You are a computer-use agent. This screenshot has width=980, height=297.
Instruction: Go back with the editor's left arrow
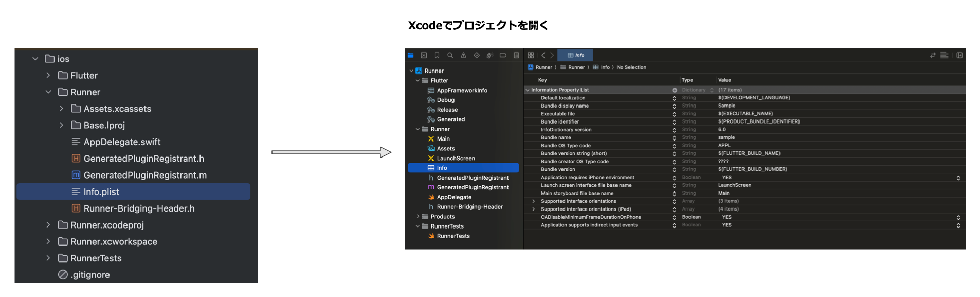click(543, 55)
